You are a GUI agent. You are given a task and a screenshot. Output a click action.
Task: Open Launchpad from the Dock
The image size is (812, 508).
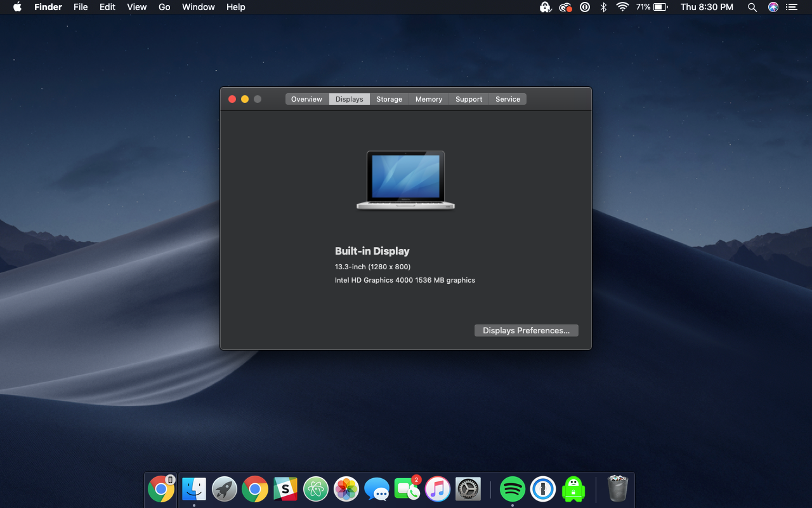pyautogui.click(x=225, y=489)
